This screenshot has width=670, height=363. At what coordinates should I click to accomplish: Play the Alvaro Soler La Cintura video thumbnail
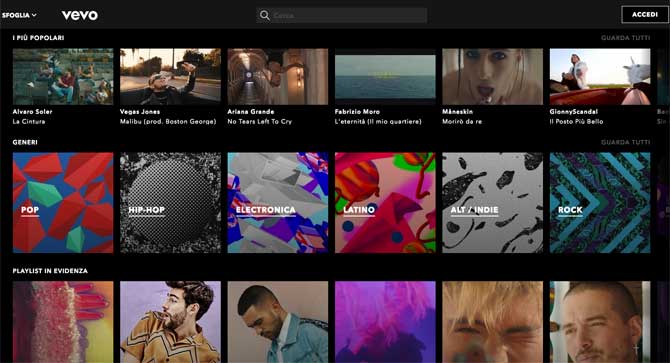pos(63,76)
